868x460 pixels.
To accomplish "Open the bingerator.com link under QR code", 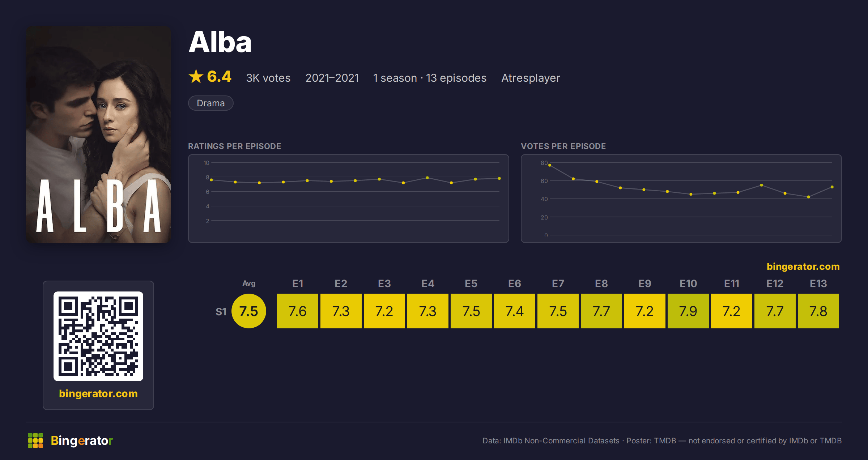I will coord(98,393).
